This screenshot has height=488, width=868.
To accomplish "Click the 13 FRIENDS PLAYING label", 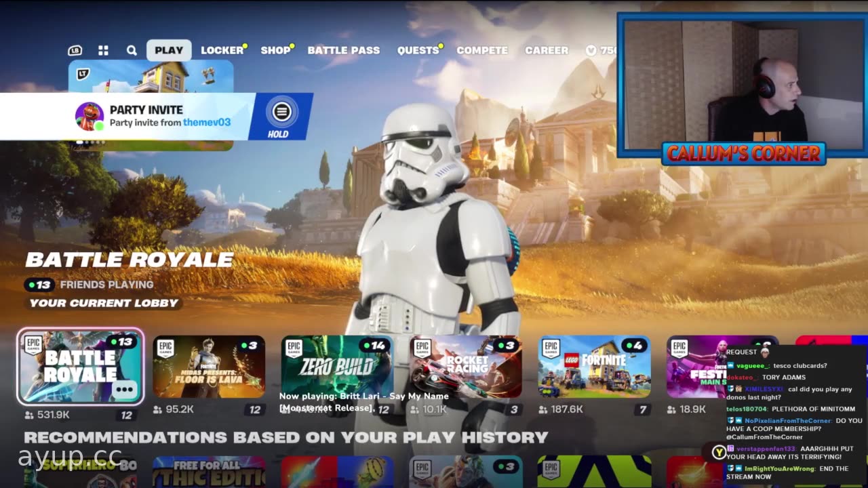I will pyautogui.click(x=90, y=285).
